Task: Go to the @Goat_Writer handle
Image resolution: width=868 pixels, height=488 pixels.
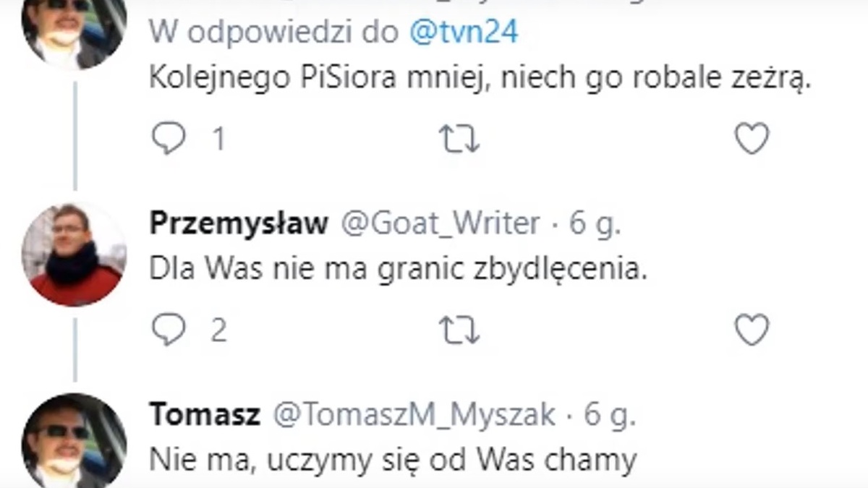Action: (x=440, y=224)
